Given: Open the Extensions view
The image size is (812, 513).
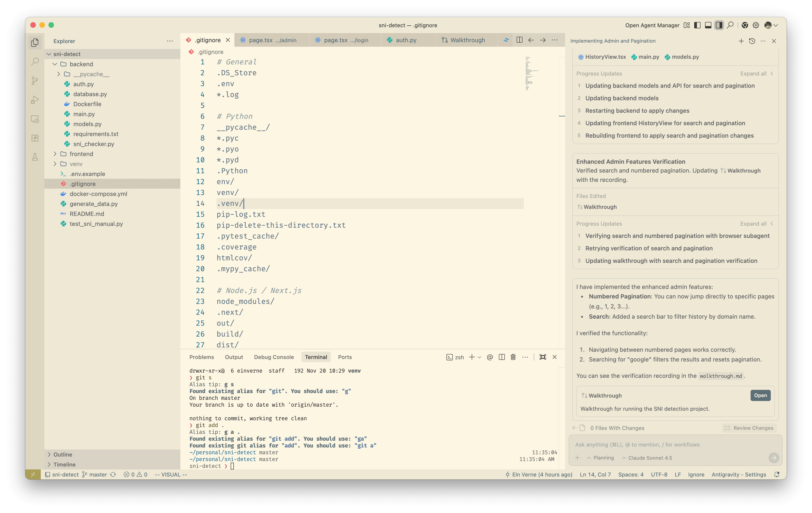Looking at the screenshot, I should [35, 138].
